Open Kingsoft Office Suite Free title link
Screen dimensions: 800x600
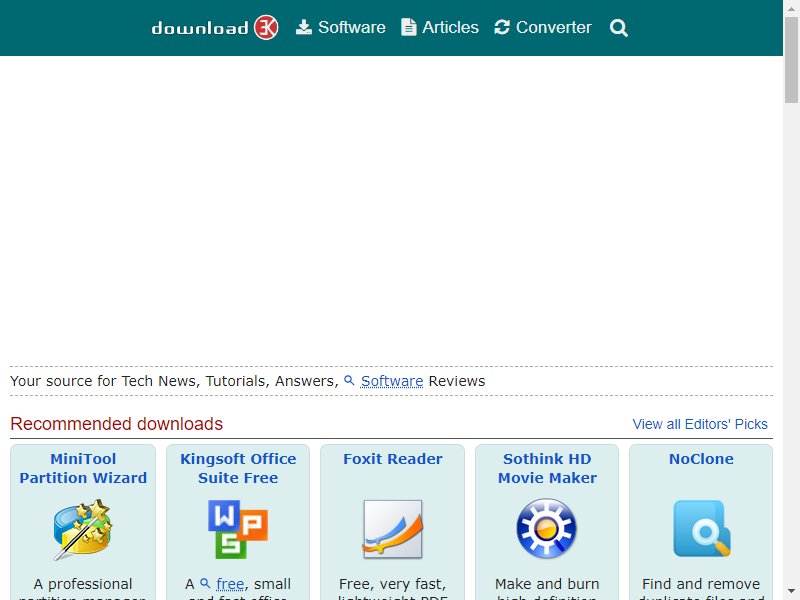pyautogui.click(x=238, y=468)
